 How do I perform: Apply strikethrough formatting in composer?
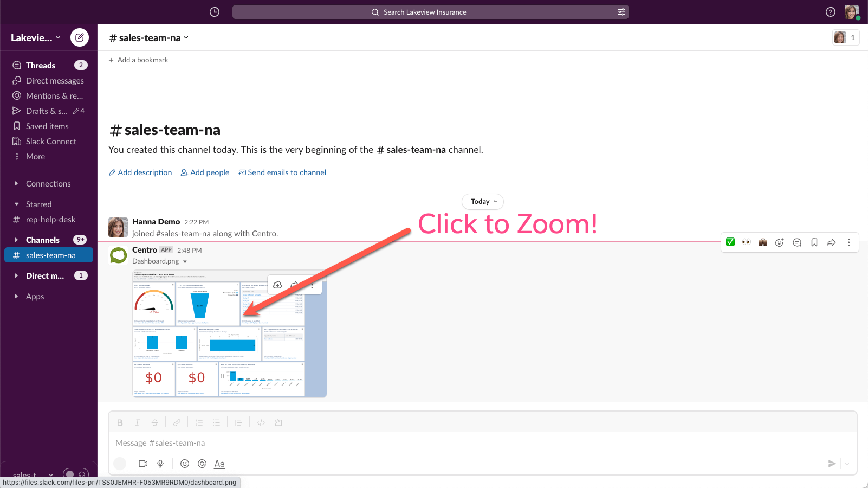pyautogui.click(x=154, y=423)
